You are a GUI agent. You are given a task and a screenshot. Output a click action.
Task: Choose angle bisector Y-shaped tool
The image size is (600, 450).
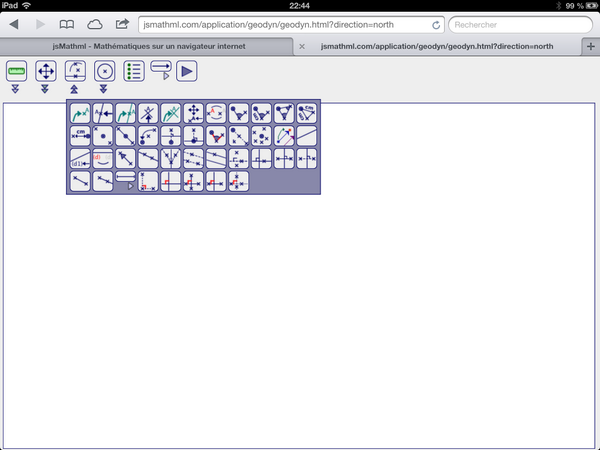click(171, 158)
